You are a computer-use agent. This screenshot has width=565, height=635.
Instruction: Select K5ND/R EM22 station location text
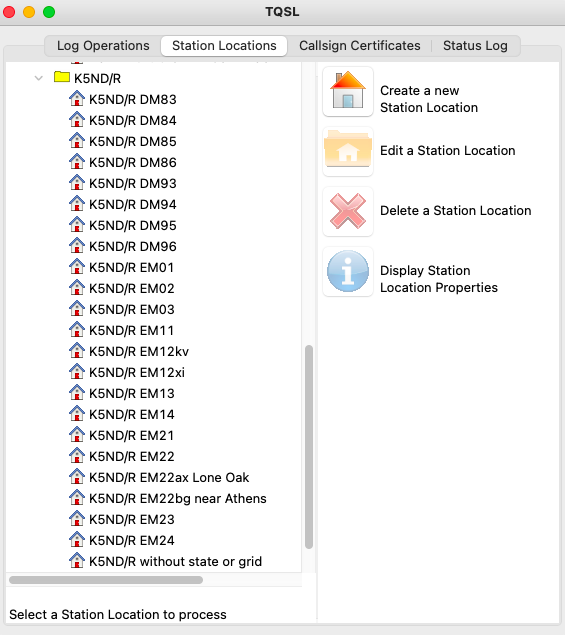click(132, 458)
